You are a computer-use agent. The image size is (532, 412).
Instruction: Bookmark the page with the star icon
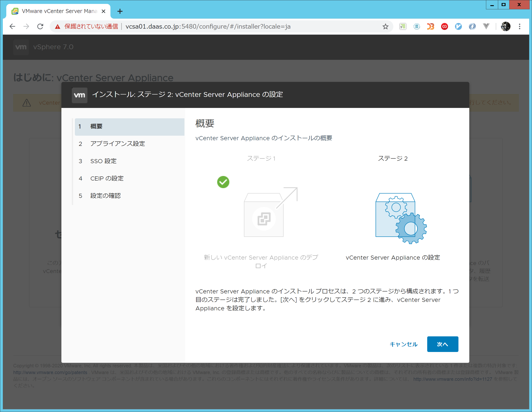(385, 26)
